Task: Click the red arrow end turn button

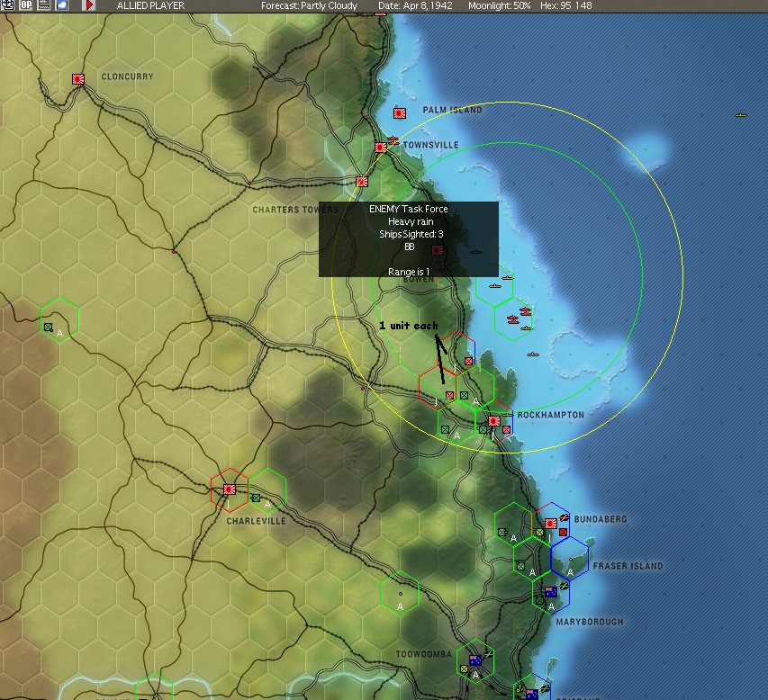Action: point(89,4)
